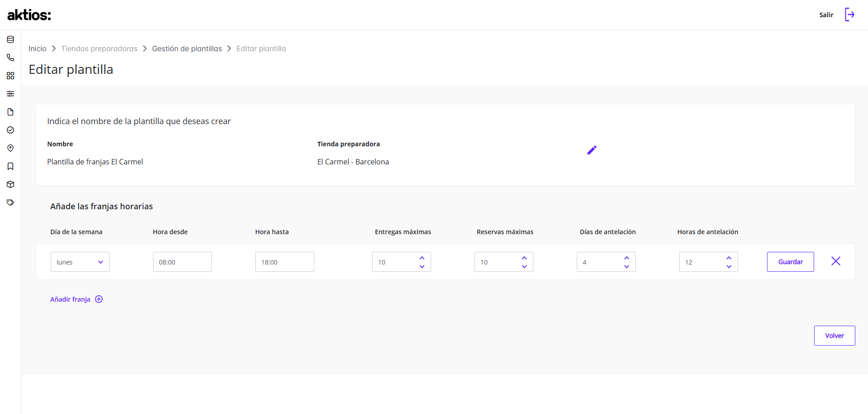Screen dimensions: 868x414
Task: Increase Entregas máximas value
Action: 422,258
